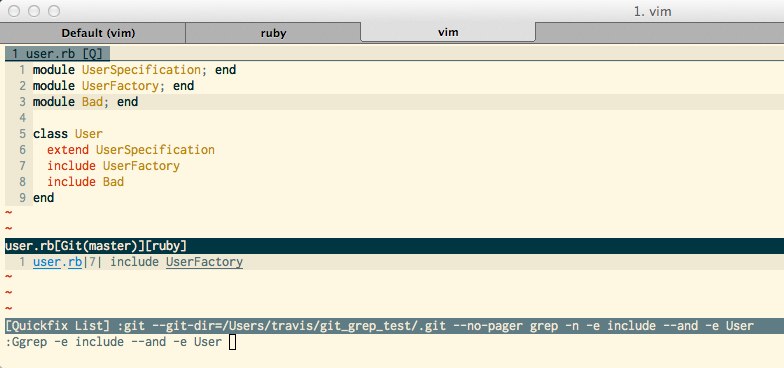
Task: Place cursor on 'module UserFactory; end' line
Action: pyautogui.click(x=114, y=86)
